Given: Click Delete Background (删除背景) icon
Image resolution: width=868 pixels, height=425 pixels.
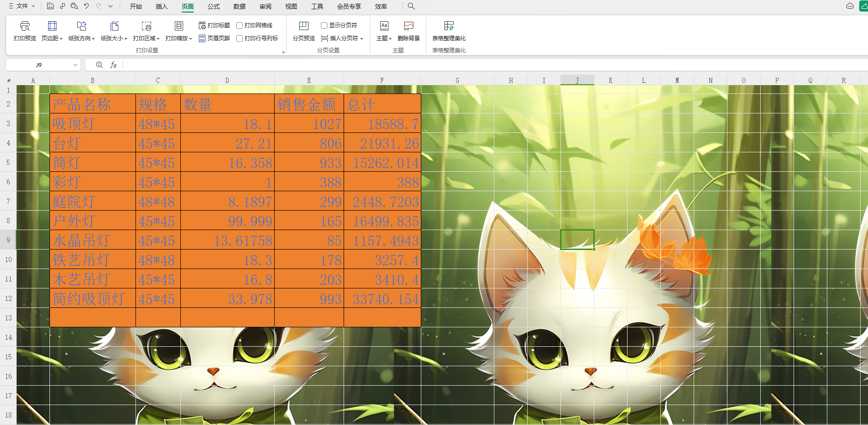Looking at the screenshot, I should pos(409,26).
